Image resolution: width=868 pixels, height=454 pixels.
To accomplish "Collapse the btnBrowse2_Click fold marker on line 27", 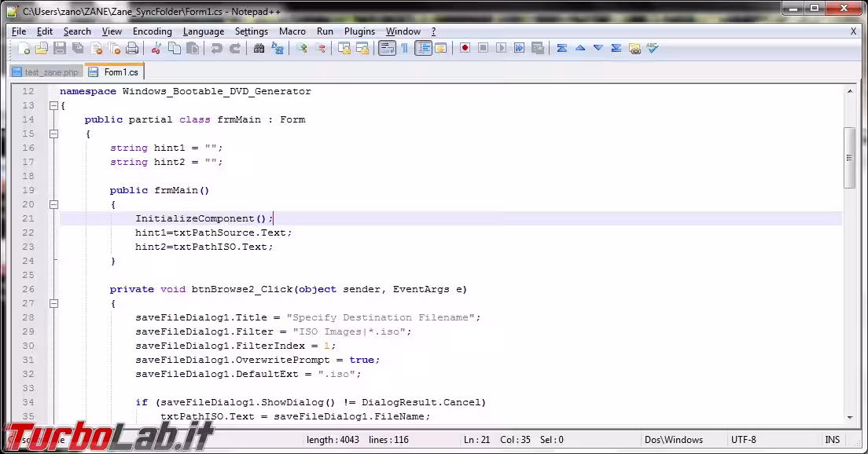I will (x=53, y=303).
